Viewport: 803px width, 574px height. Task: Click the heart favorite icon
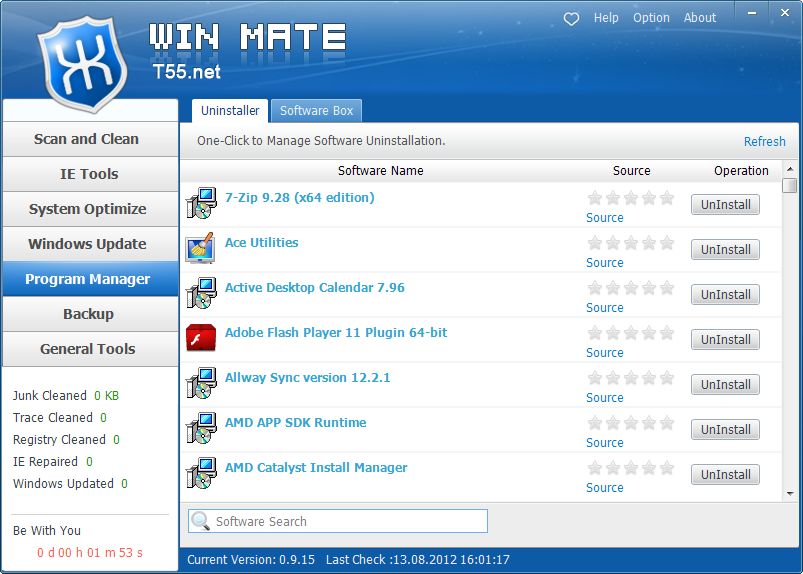coord(571,18)
